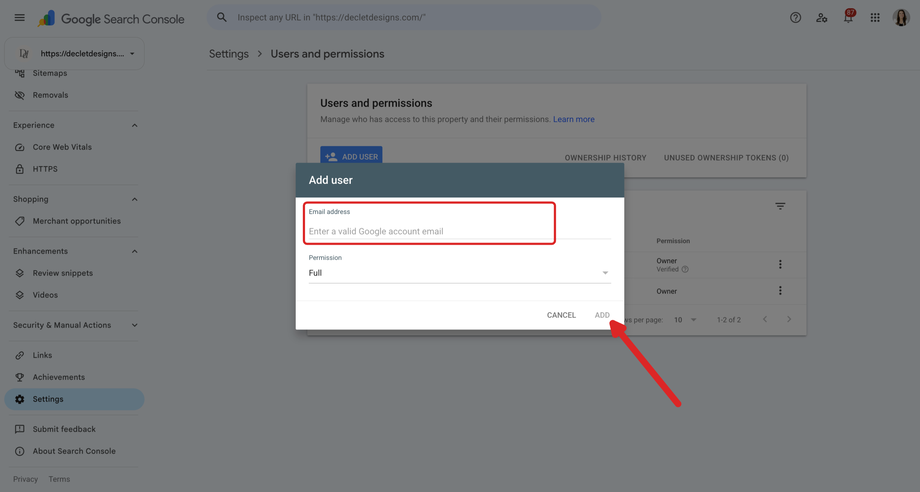The height and width of the screenshot is (492, 920).
Task: Collapse the Enhancements section
Action: tap(134, 251)
